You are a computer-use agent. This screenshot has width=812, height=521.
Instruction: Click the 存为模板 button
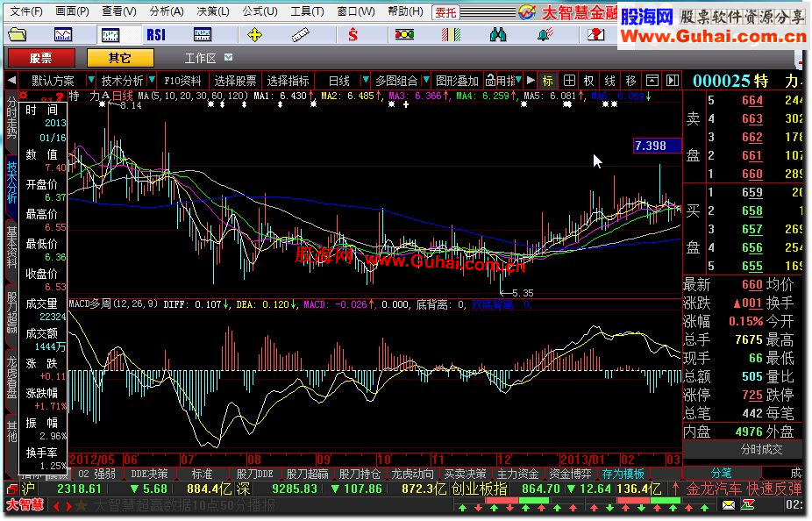[x=623, y=474]
